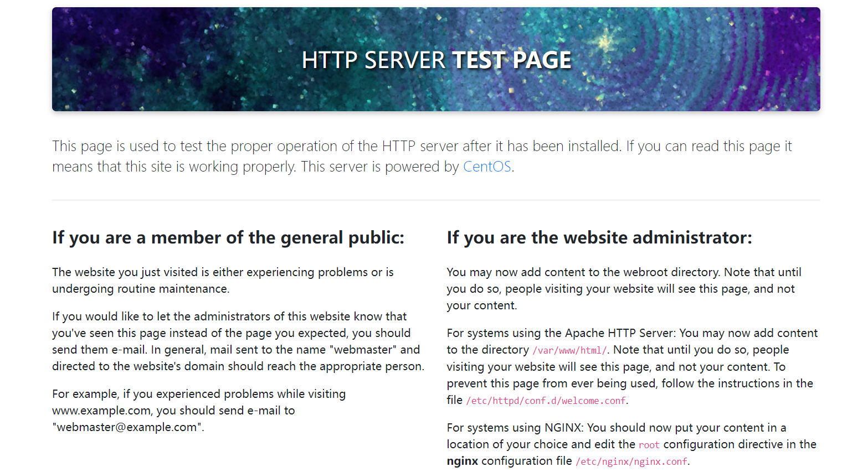
Task: Click the root configuration directive text
Action: (649, 444)
